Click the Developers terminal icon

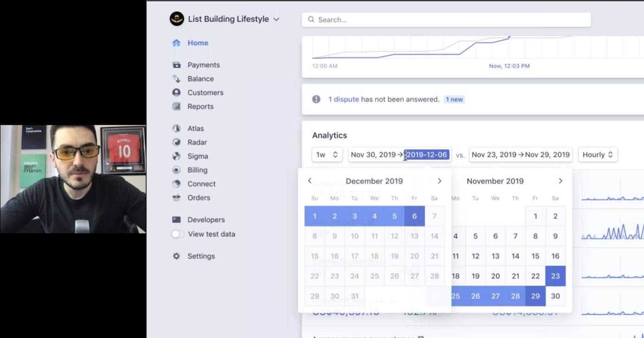(x=176, y=220)
